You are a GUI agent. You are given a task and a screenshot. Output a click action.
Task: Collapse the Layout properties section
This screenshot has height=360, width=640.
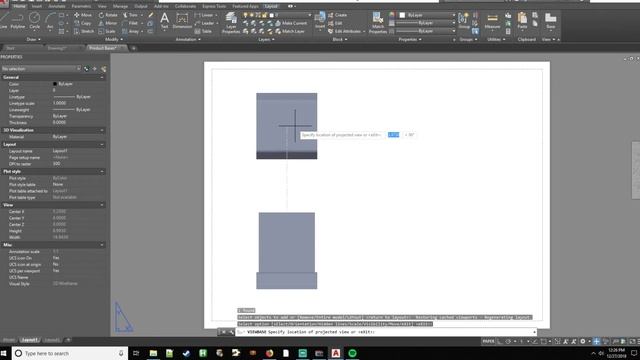coord(102,144)
